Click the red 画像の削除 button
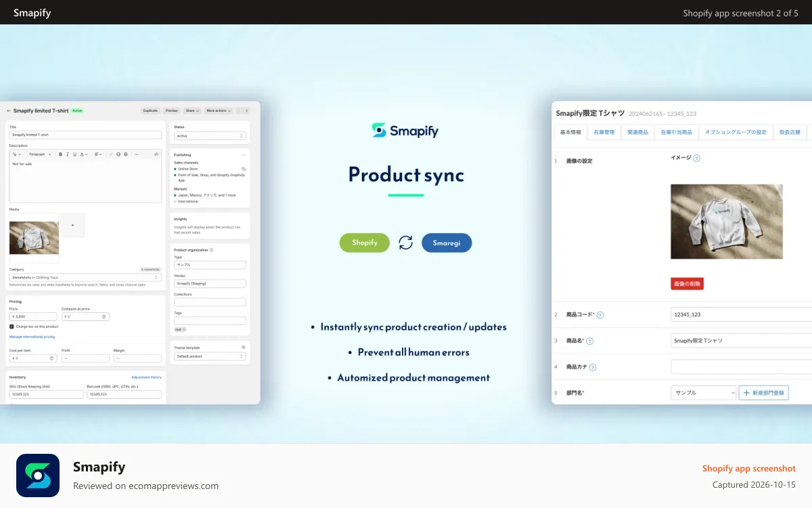 click(x=687, y=284)
